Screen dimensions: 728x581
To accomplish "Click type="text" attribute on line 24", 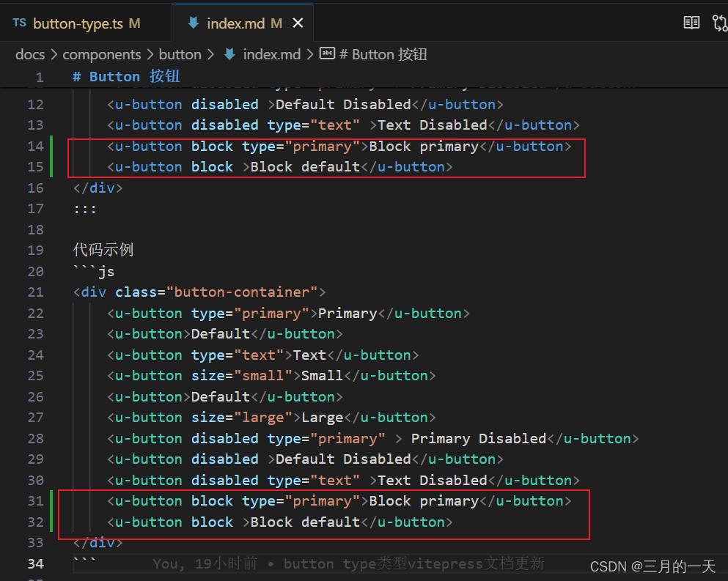I will click(x=238, y=355).
